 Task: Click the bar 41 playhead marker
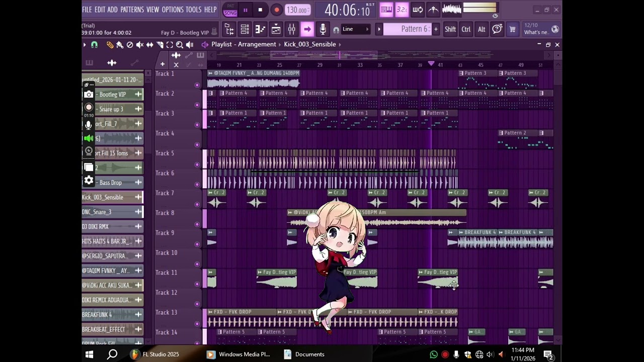(431, 64)
